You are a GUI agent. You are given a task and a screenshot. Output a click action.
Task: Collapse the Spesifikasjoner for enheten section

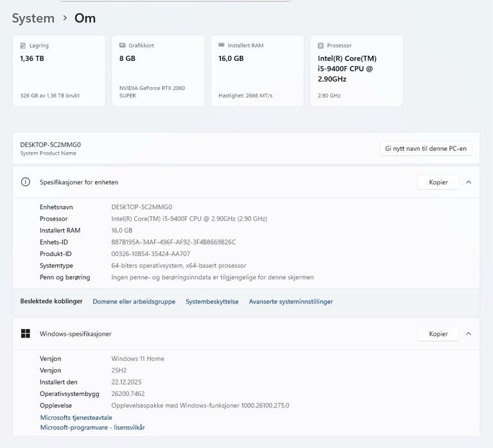469,182
